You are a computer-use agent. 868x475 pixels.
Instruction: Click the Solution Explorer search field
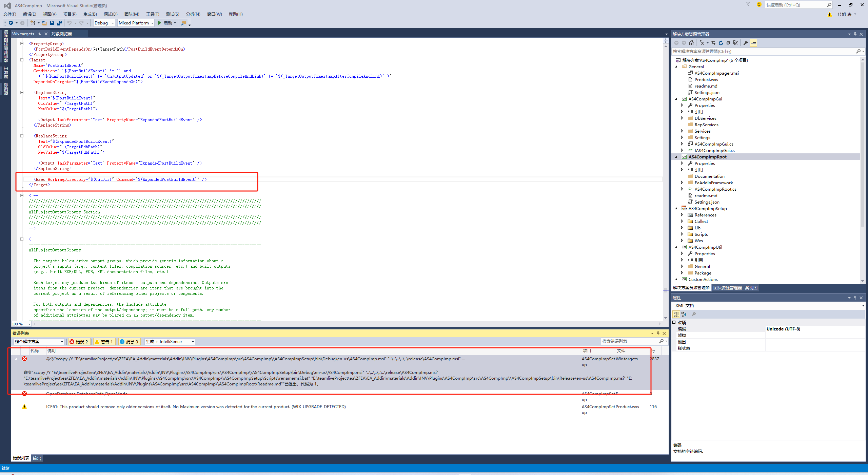763,52
